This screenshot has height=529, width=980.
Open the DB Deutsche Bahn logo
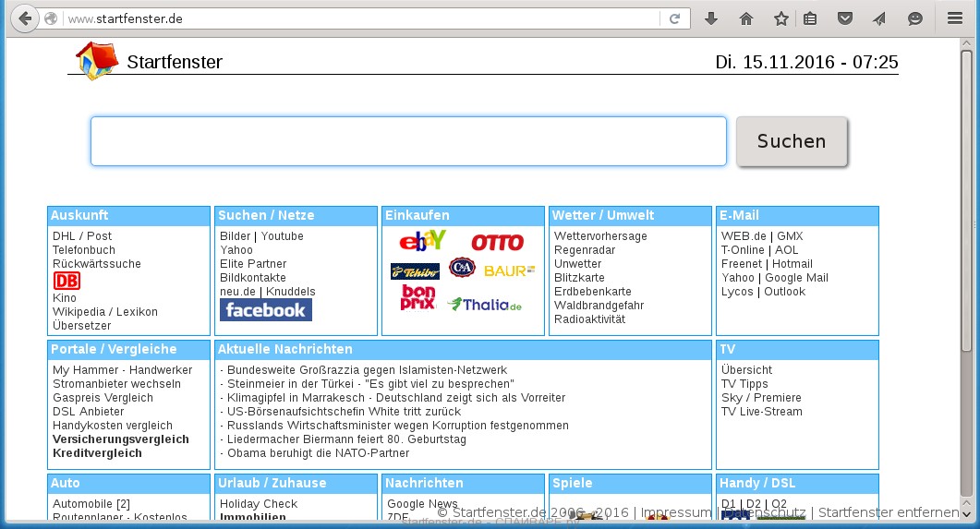pos(67,281)
